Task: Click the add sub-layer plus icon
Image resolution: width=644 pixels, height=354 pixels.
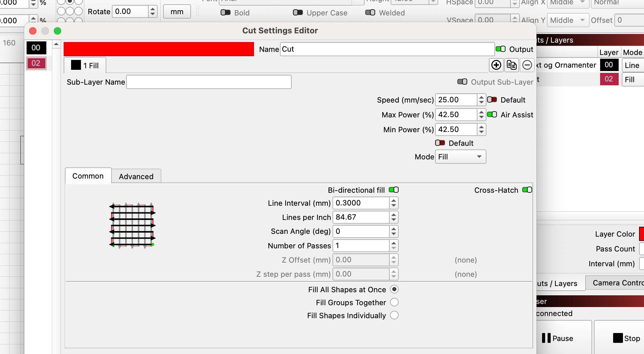Action: (x=496, y=65)
